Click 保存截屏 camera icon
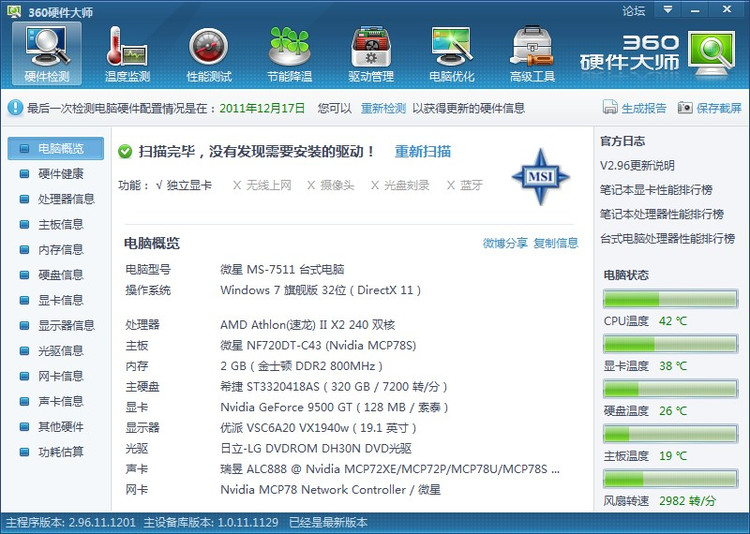The image size is (750, 534). point(685,108)
